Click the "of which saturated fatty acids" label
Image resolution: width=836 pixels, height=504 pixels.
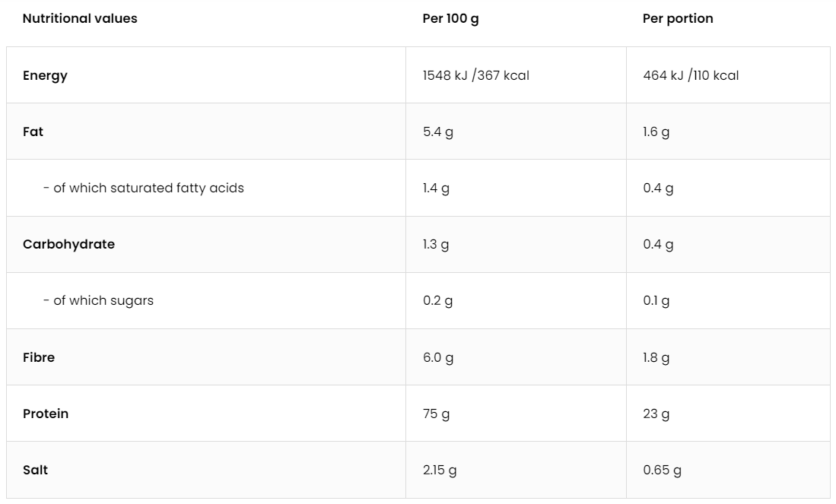click(x=144, y=188)
